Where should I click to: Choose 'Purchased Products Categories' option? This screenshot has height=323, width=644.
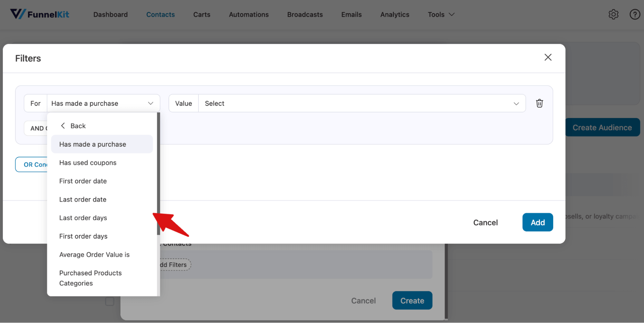pos(102,278)
